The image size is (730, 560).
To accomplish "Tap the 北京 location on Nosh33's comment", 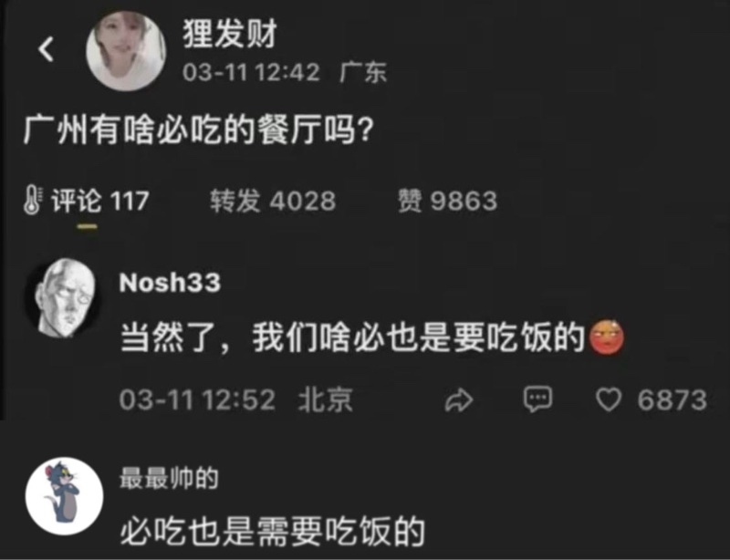I will (x=325, y=399).
